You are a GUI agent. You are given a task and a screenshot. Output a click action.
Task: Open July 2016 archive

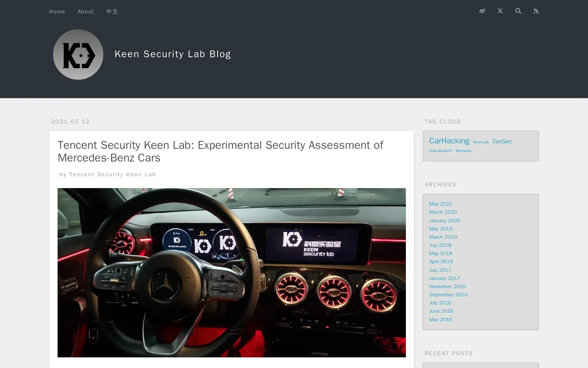point(440,303)
